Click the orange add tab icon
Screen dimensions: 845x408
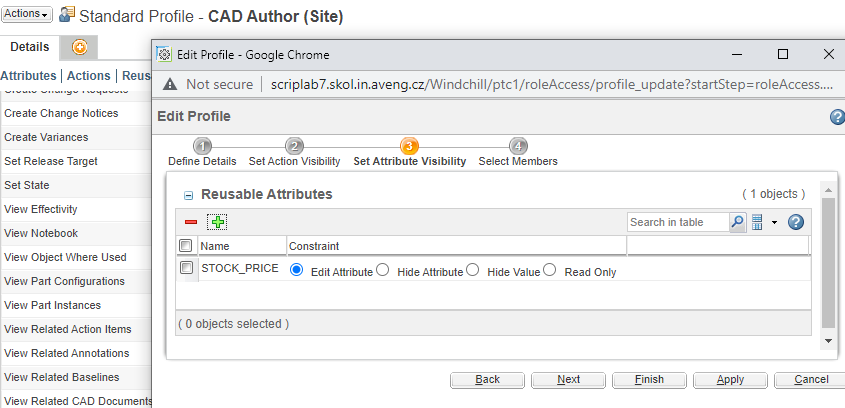[x=79, y=47]
